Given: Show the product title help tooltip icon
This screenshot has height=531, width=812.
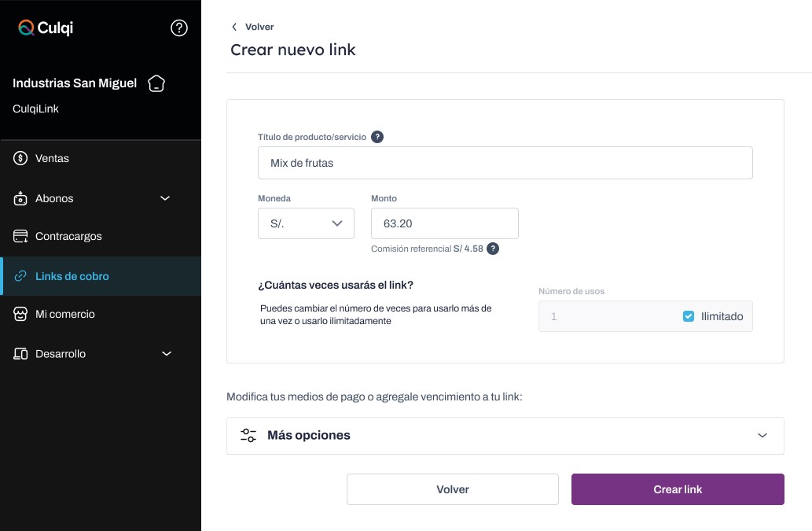Looking at the screenshot, I should pyautogui.click(x=377, y=137).
